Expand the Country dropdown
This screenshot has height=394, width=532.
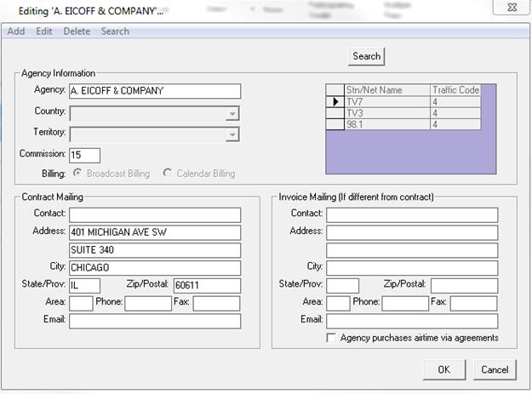(x=232, y=113)
